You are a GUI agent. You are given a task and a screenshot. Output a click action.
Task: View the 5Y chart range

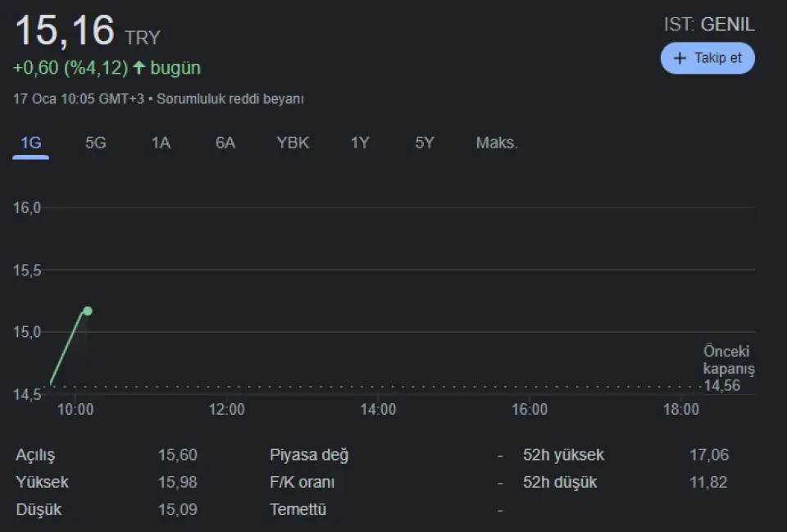coord(425,143)
